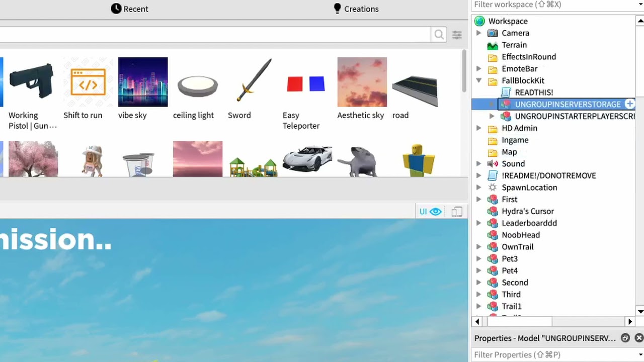The image size is (644, 362).
Task: Toggle UI visibility eye button
Action: click(x=430, y=212)
